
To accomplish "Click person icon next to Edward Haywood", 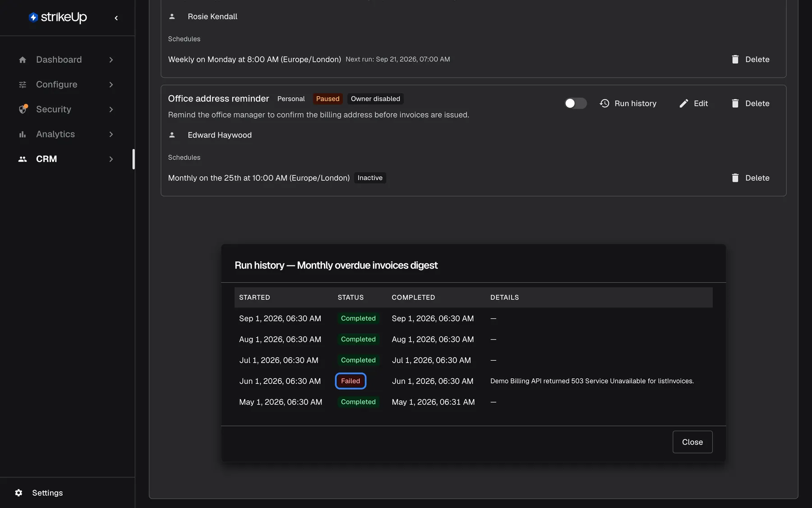I will point(172,135).
